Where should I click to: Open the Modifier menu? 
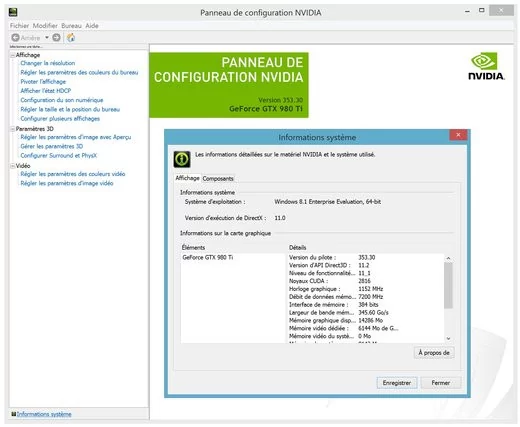45,26
